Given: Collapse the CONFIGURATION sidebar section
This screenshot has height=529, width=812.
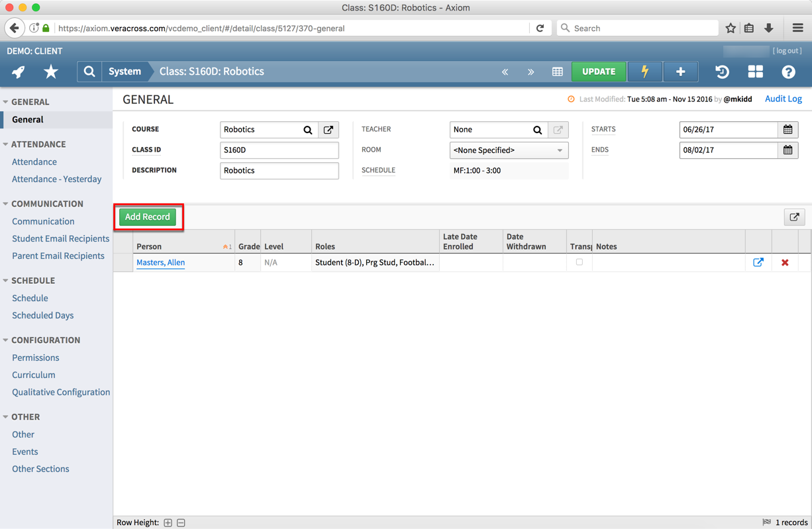Looking at the screenshot, I should 6,340.
